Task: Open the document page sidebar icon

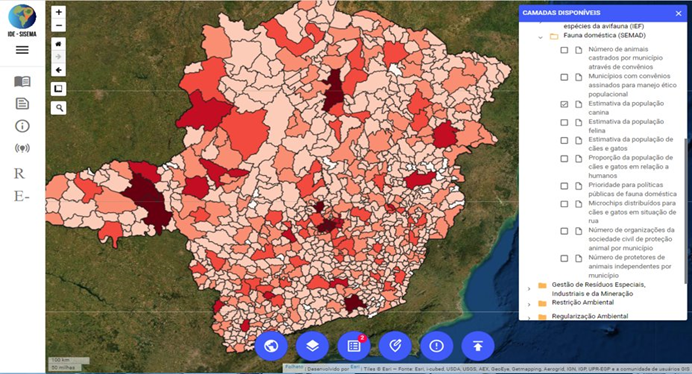Action: pos(22,104)
